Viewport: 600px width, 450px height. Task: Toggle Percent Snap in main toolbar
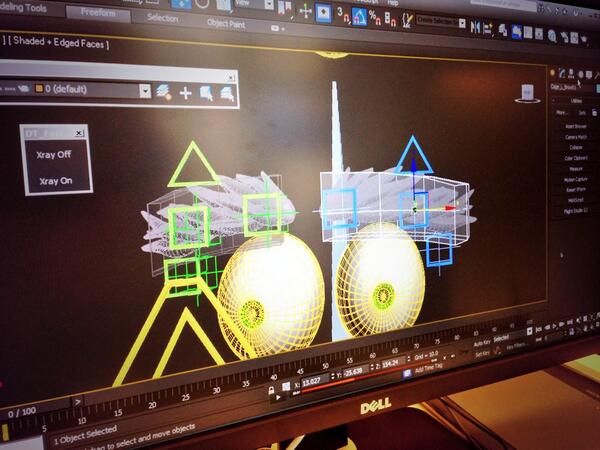pos(374,17)
